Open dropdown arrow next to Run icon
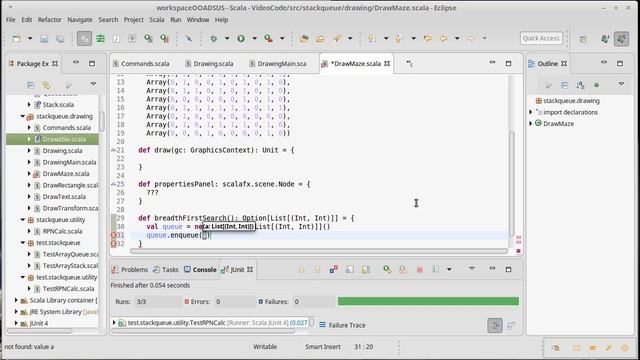Image resolution: width=640 pixels, height=360 pixels. pos(254,38)
